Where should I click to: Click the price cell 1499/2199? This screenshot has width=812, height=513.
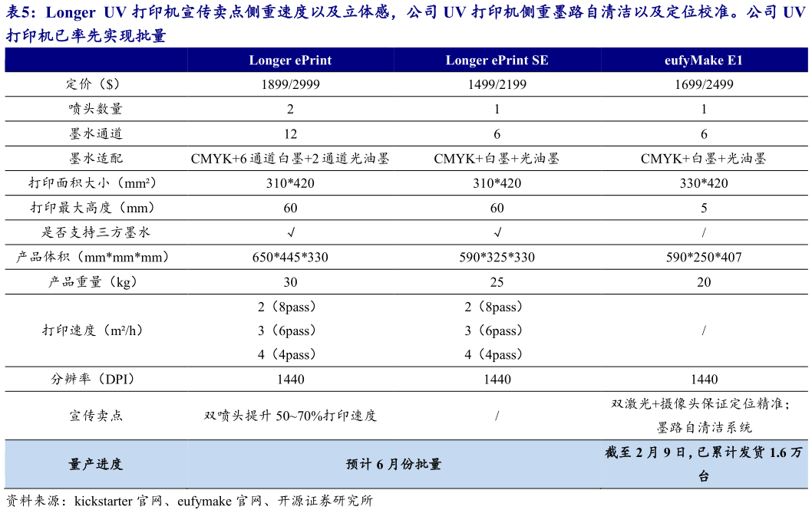pyautogui.click(x=497, y=84)
